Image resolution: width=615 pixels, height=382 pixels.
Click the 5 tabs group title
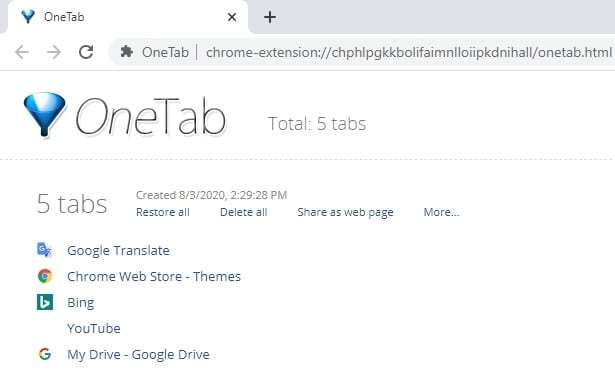pyautogui.click(x=72, y=204)
